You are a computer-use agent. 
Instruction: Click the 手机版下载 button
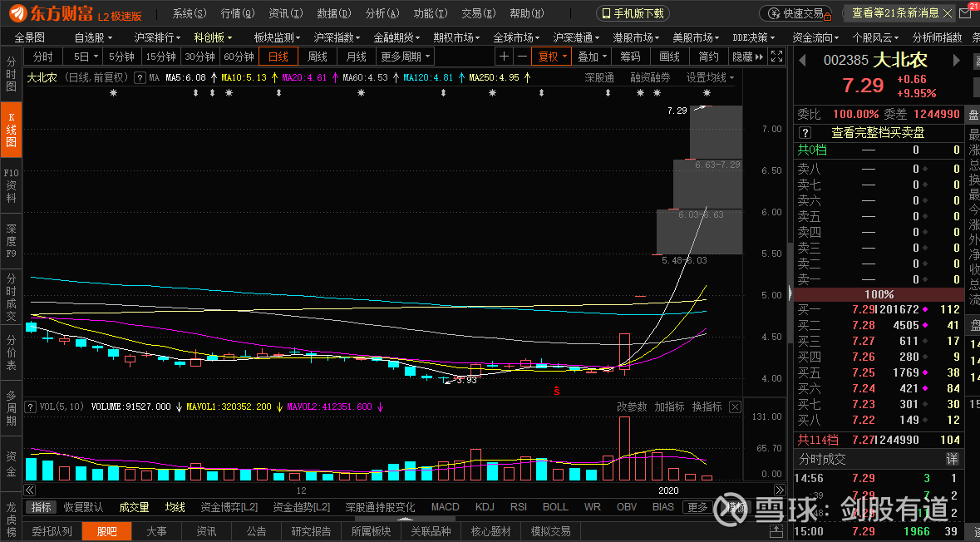pyautogui.click(x=633, y=13)
